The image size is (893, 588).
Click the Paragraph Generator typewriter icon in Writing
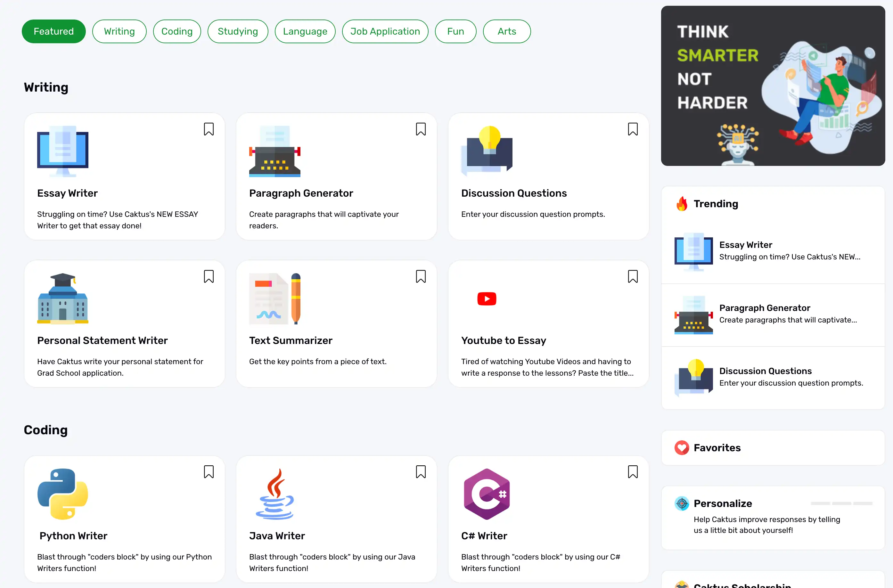coord(274,151)
